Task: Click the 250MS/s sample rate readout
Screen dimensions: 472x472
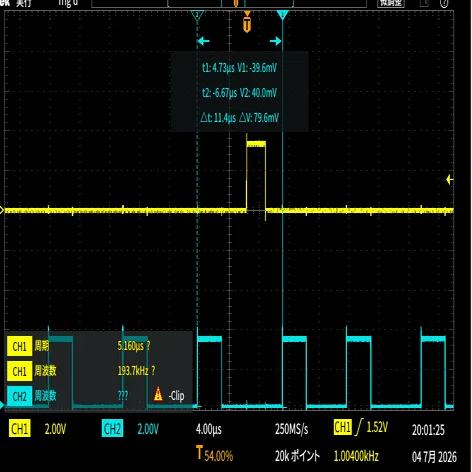Action: click(292, 429)
